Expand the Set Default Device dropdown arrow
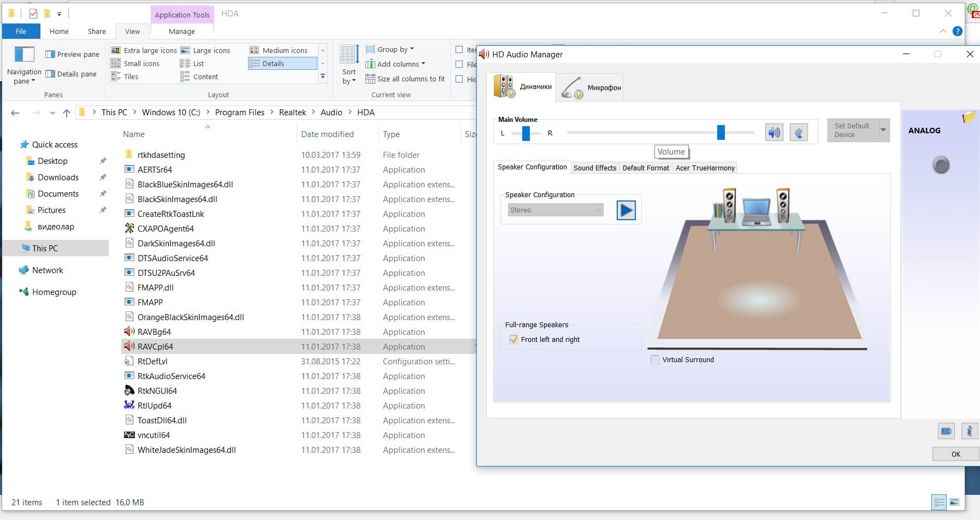 click(x=883, y=130)
